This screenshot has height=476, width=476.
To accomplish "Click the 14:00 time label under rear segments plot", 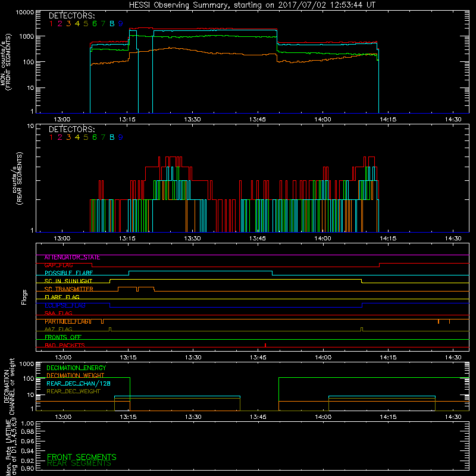I will (322, 239).
